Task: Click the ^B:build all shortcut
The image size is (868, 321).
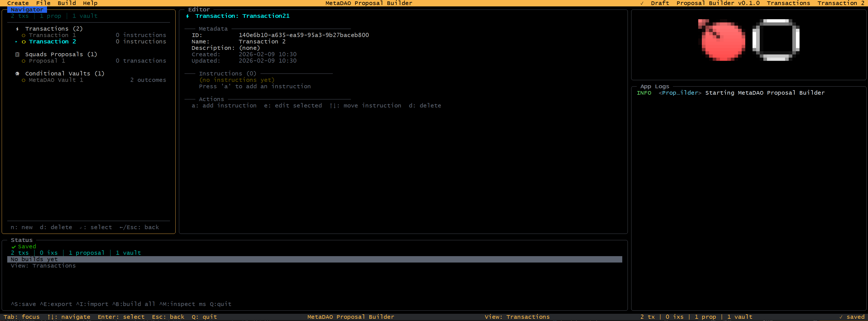Action: click(x=133, y=304)
